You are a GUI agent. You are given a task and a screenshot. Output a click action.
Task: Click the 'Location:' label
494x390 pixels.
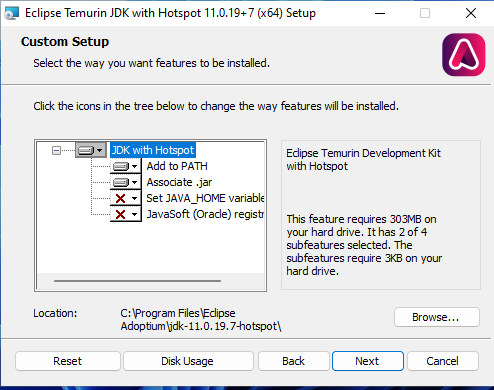pos(55,313)
